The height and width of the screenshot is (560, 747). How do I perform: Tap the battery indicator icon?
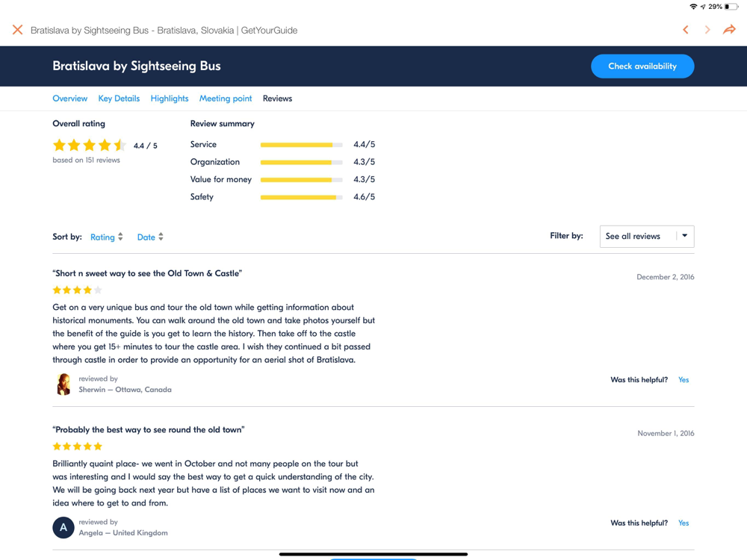pos(731,7)
